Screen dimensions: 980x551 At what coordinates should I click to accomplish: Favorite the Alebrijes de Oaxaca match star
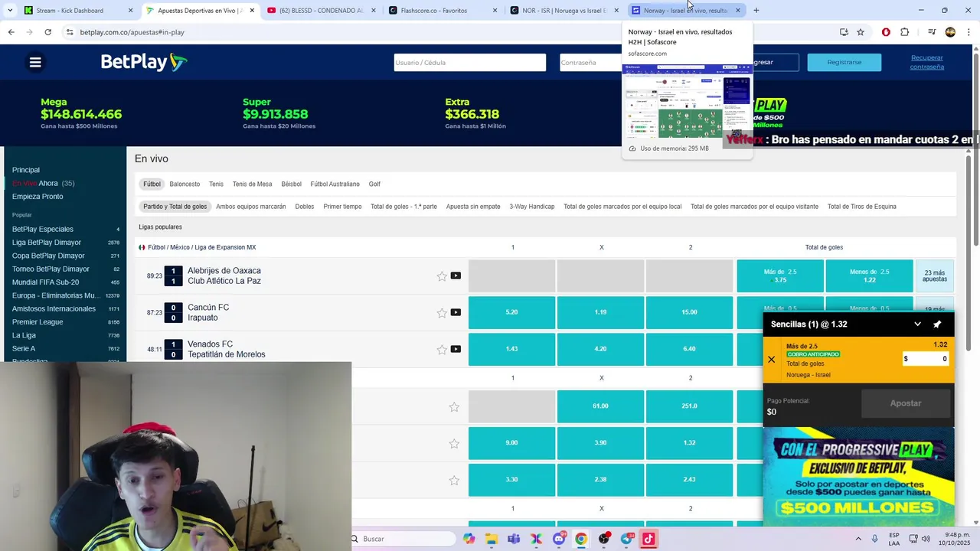click(442, 276)
